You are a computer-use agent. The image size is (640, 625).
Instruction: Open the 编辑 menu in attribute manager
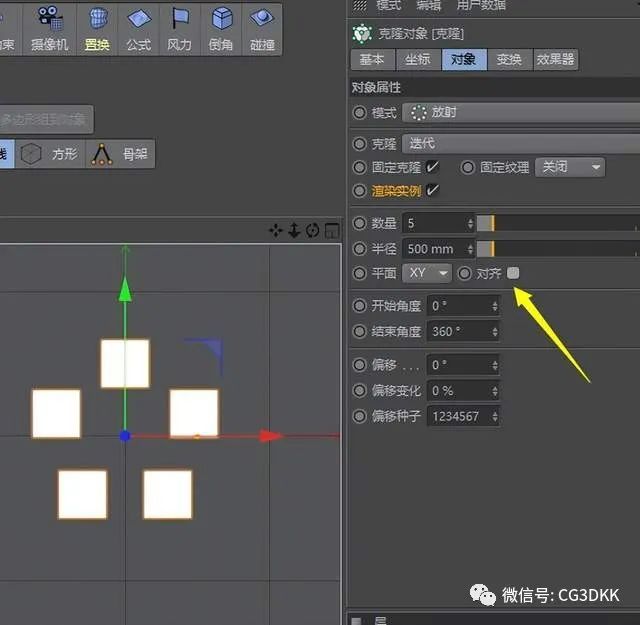428,4
